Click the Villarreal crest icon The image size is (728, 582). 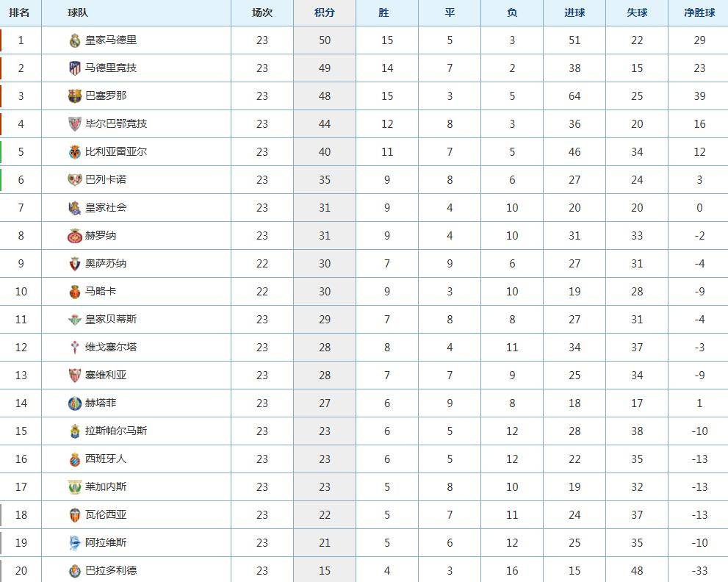75,152
